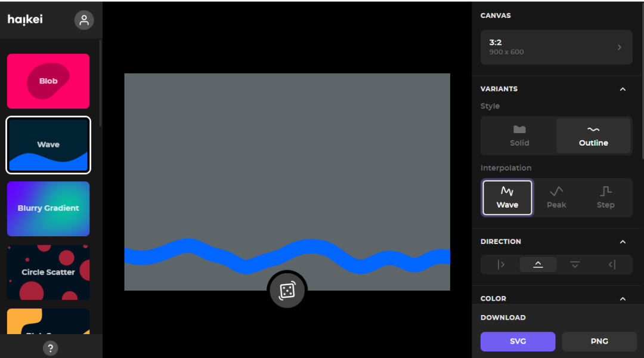The height and width of the screenshot is (358, 644).
Task: Open the user account profile icon
Action: pyautogui.click(x=84, y=20)
